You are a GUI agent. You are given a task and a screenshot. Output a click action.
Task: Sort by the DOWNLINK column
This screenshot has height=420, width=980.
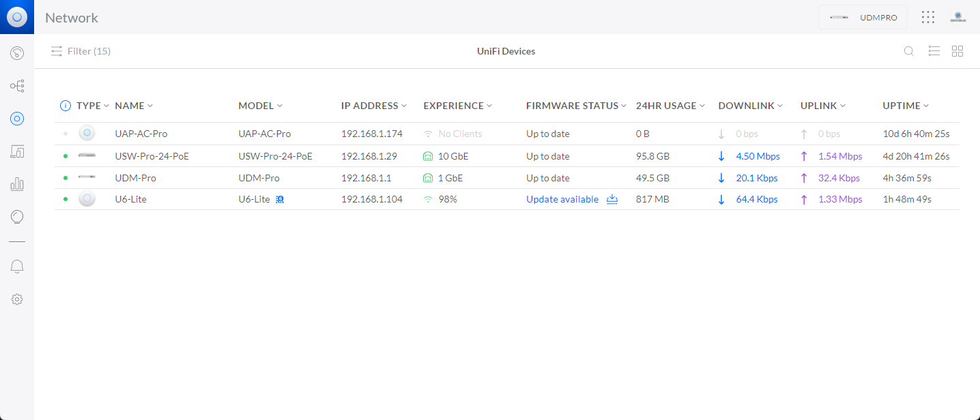[751, 106]
